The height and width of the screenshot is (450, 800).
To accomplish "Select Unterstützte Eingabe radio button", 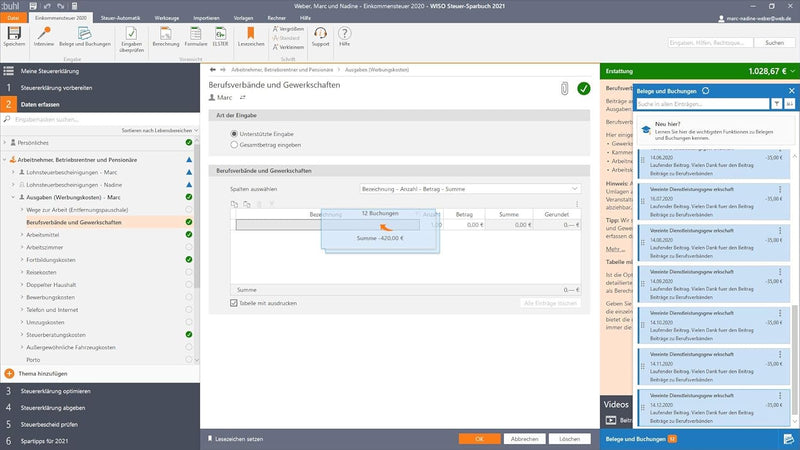I will tap(234, 133).
